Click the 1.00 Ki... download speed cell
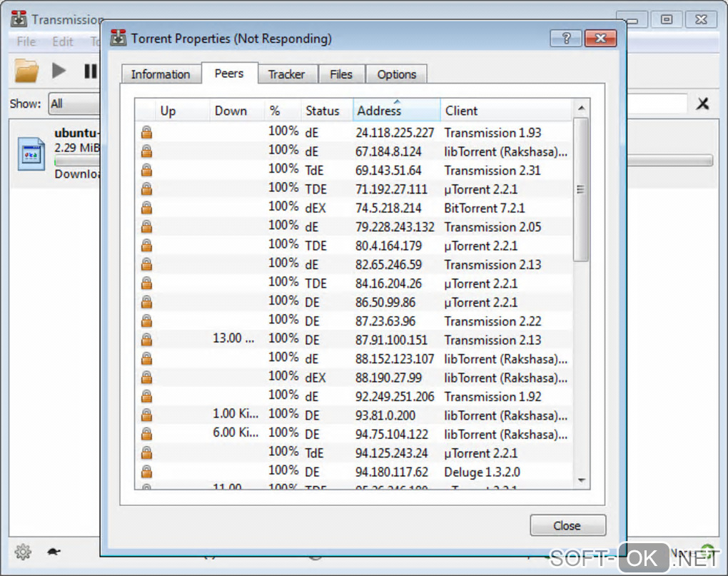The height and width of the screenshot is (576, 728). click(x=236, y=413)
